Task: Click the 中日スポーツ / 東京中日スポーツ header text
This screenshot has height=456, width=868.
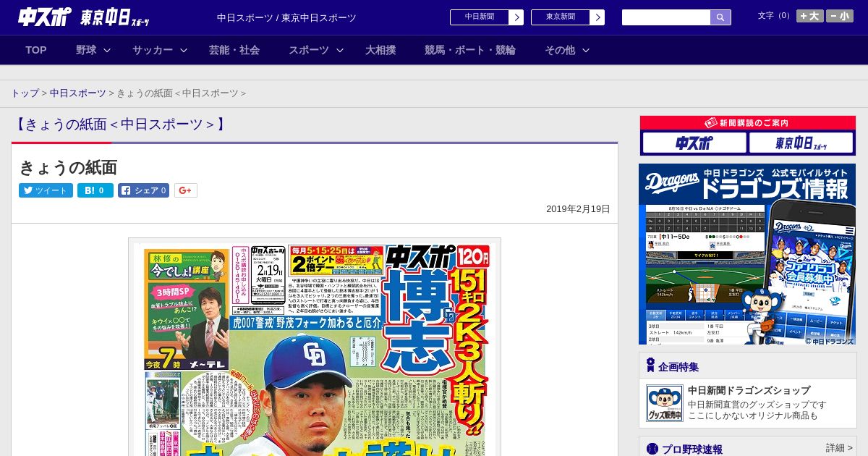Action: click(286, 18)
